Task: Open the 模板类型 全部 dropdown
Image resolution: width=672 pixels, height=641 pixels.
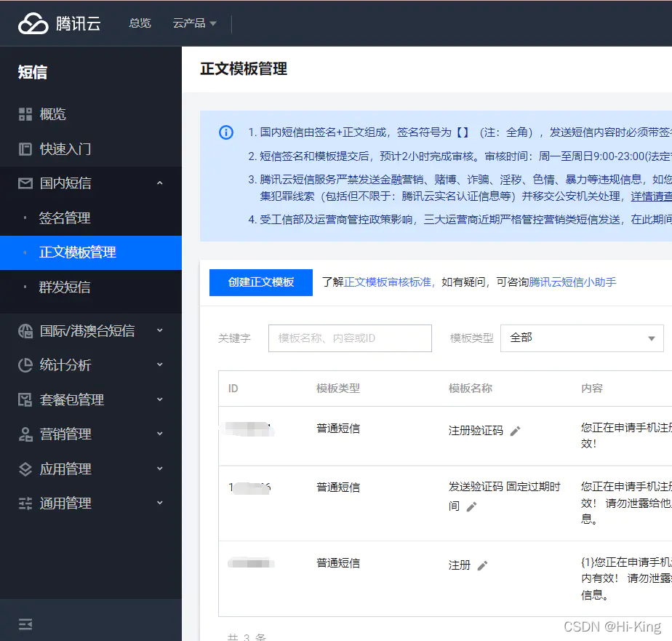Action: (x=582, y=338)
